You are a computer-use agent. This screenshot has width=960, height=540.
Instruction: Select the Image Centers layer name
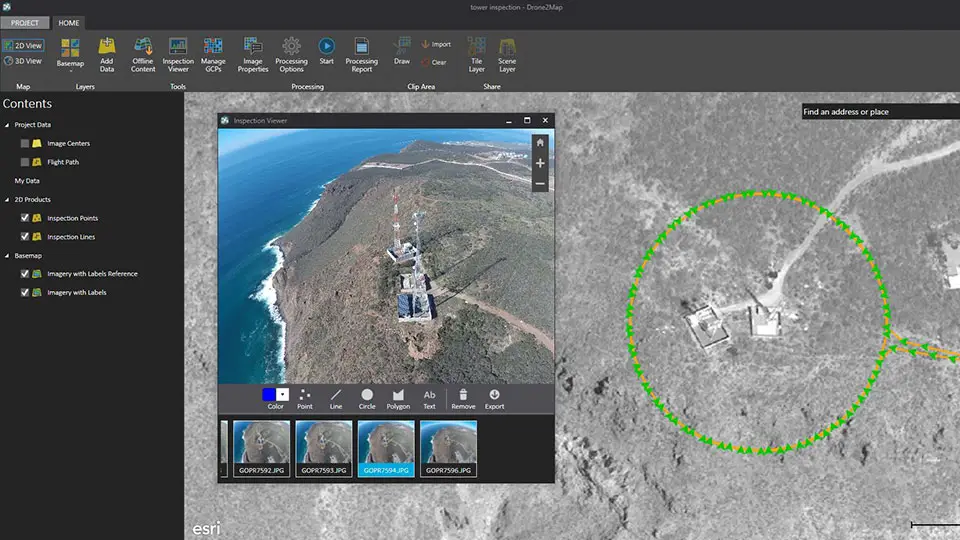click(x=69, y=143)
